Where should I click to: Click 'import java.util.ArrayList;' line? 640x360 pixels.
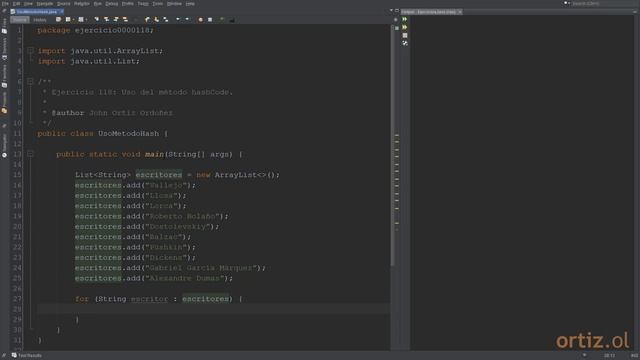pos(100,51)
